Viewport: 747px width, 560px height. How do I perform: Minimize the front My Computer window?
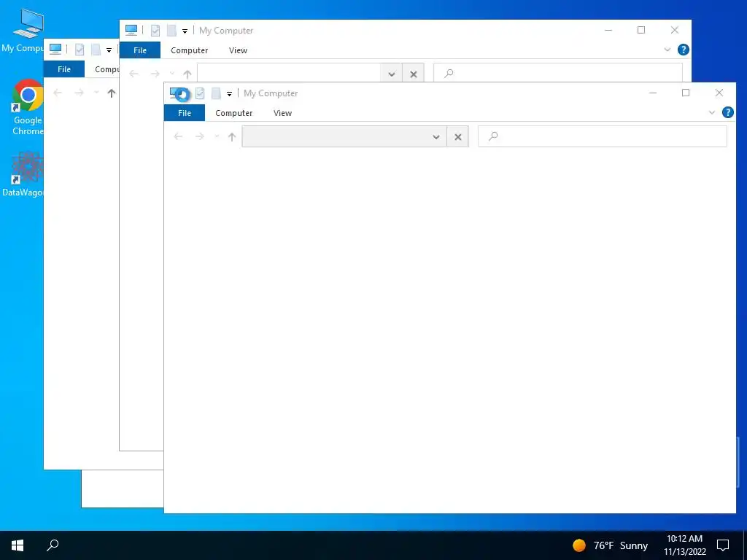(x=653, y=93)
